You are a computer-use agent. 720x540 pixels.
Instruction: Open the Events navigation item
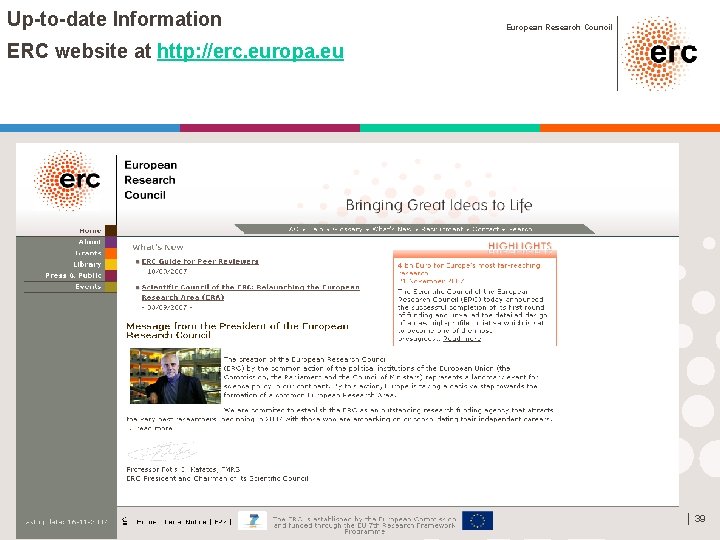click(88, 287)
